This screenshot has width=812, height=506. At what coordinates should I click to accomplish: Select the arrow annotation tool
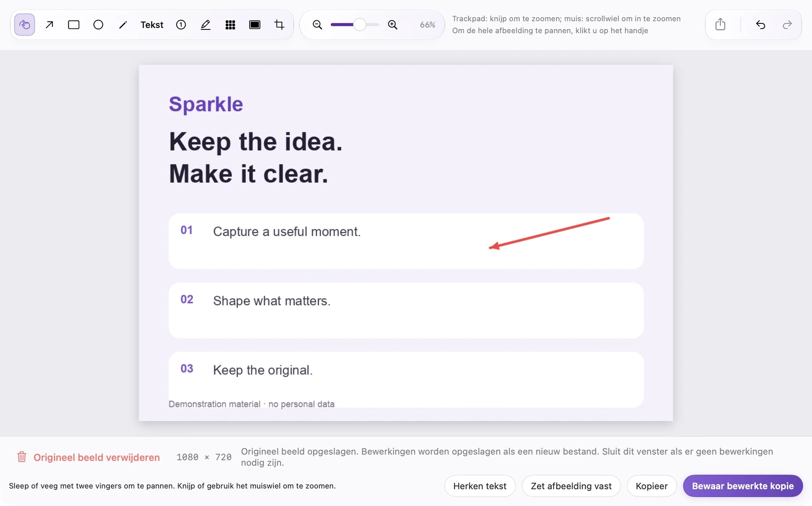(49, 25)
